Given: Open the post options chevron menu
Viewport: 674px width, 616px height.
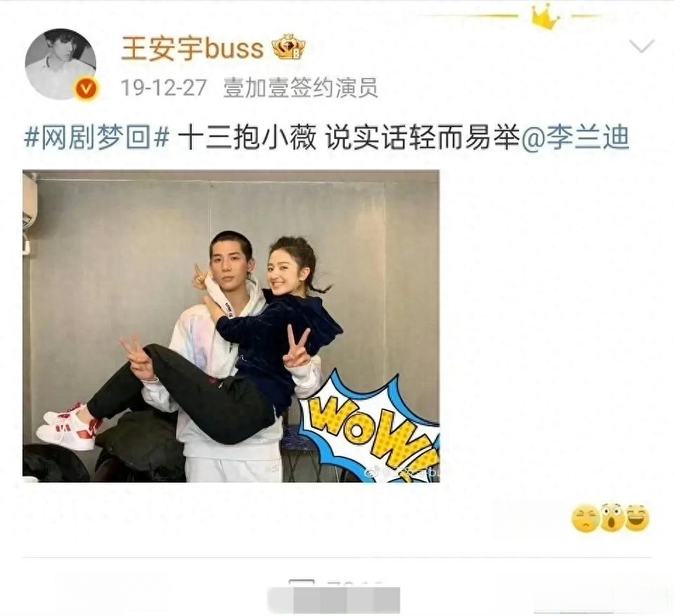Looking at the screenshot, I should pyautogui.click(x=641, y=45).
